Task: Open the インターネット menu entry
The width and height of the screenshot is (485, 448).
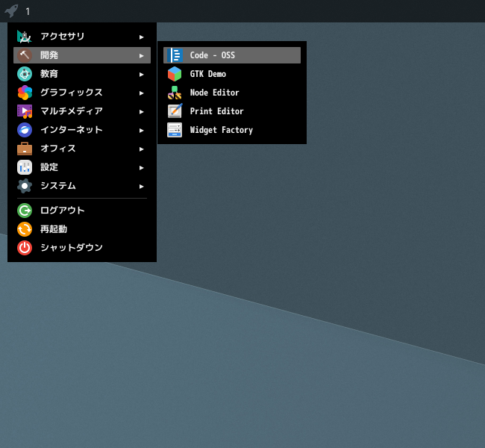Action: click(82, 130)
